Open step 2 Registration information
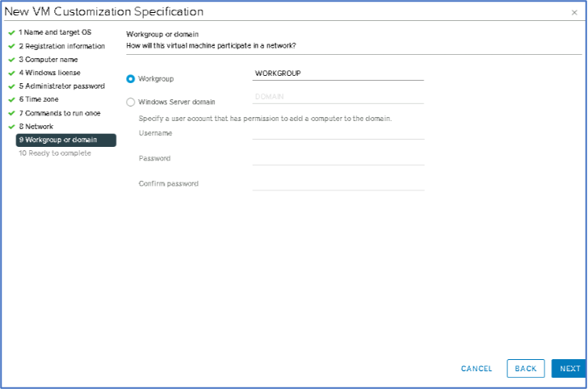The image size is (588, 389). (x=61, y=46)
